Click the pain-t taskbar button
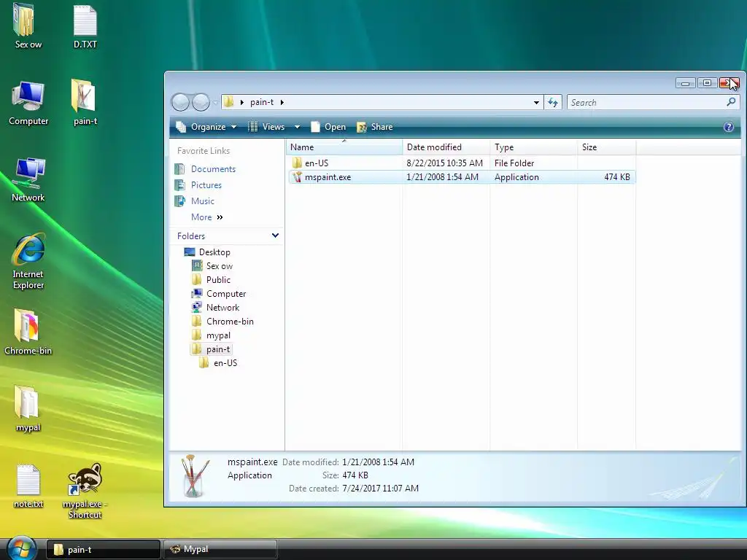Image resolution: width=747 pixels, height=560 pixels. click(104, 549)
